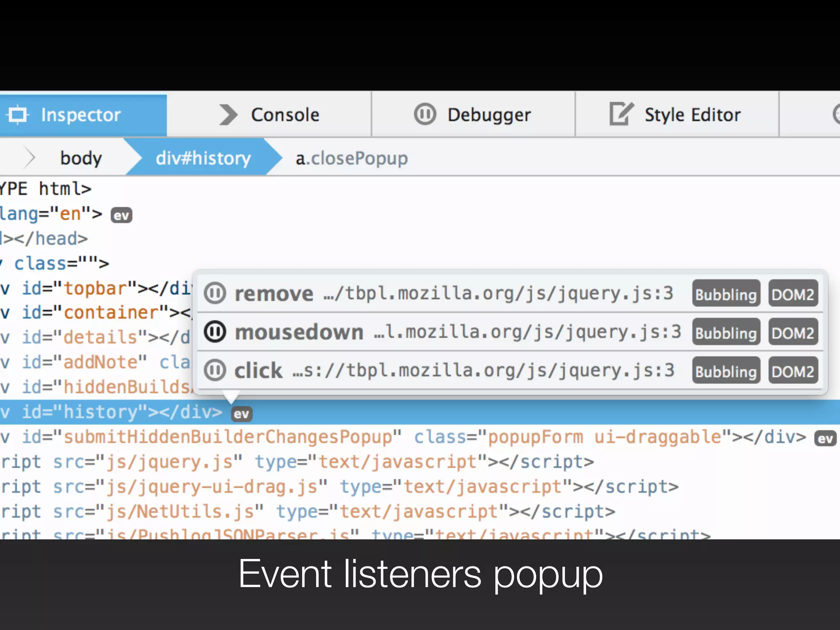Click the breadcrumb left scroll arrow

coord(29,157)
